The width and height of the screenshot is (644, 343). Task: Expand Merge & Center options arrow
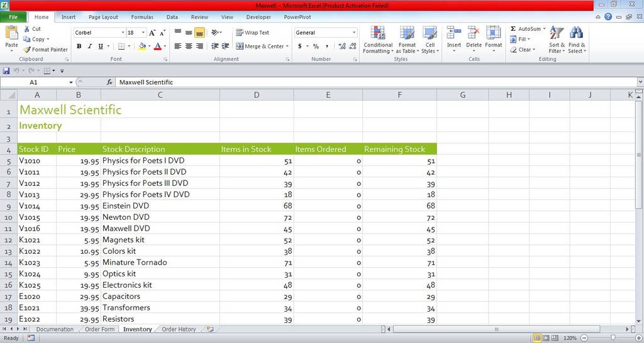(287, 46)
